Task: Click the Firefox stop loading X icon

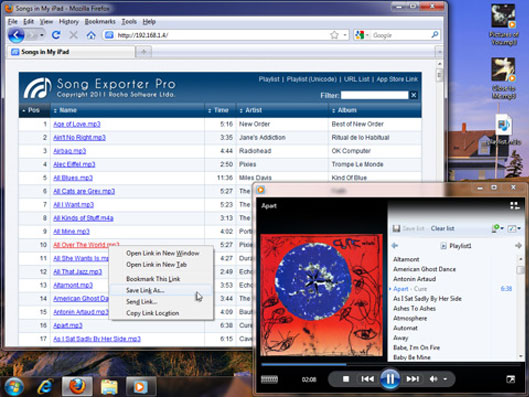Action: [73, 35]
